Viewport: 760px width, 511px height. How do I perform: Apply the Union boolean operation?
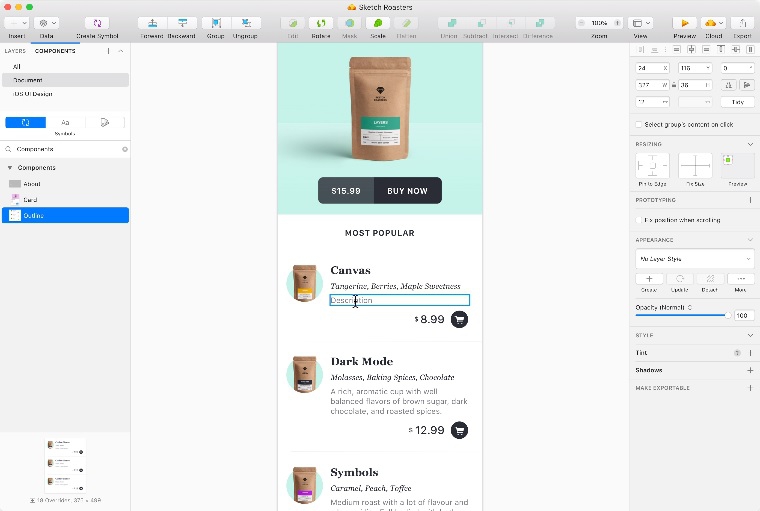pyautogui.click(x=452, y=23)
